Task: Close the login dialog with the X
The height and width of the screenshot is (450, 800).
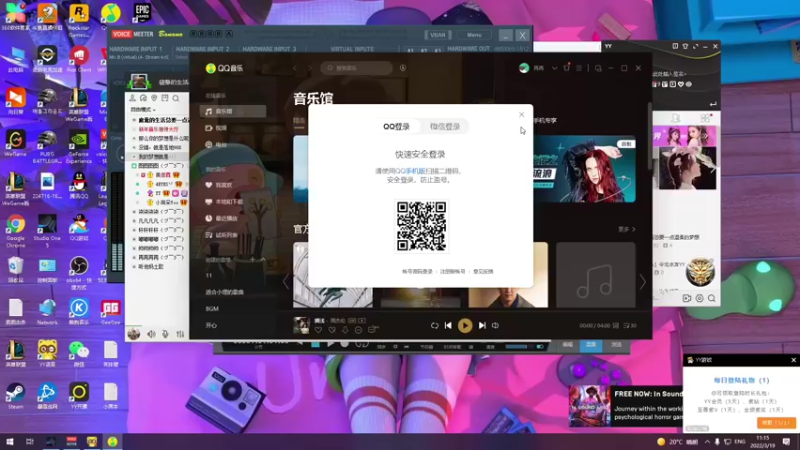Action: [x=521, y=115]
